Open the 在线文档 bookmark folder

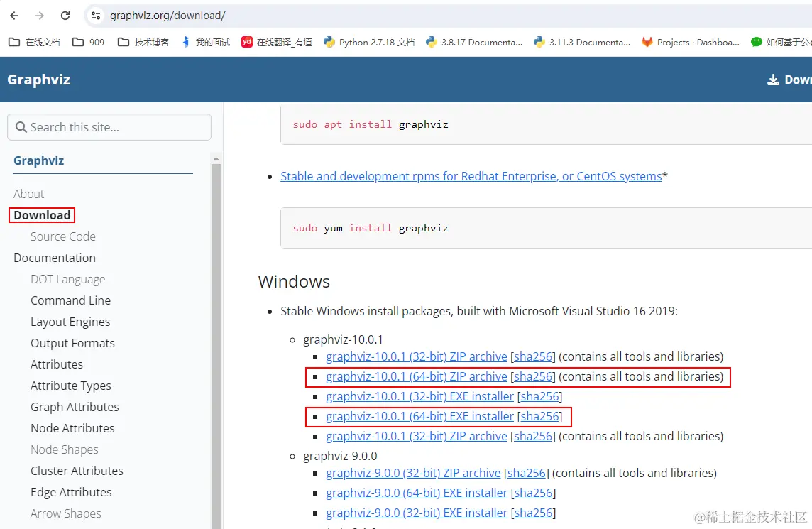[34, 43]
